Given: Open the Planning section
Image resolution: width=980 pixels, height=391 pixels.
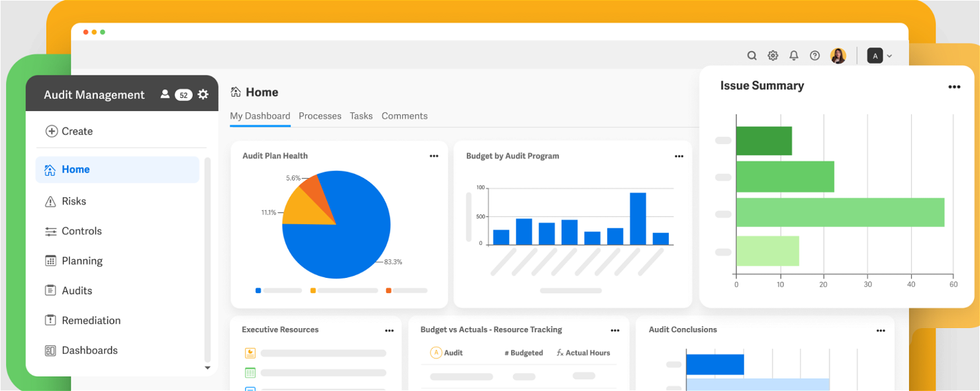Looking at the screenshot, I should click(x=81, y=261).
